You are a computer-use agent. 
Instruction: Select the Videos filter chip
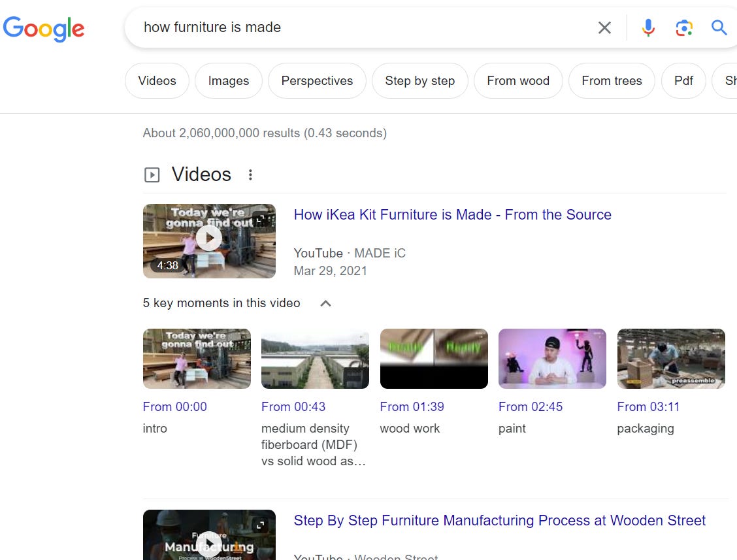157,81
